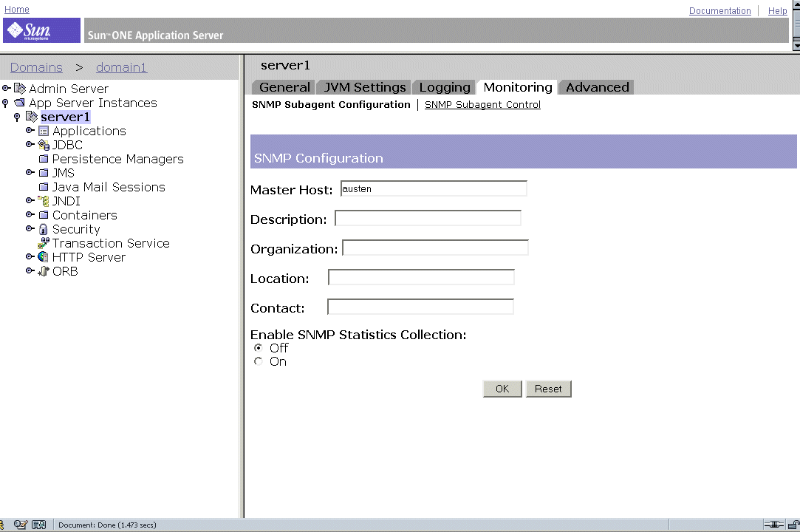Toggle the server1 expander node
The image size is (800, 532).
tap(17, 115)
